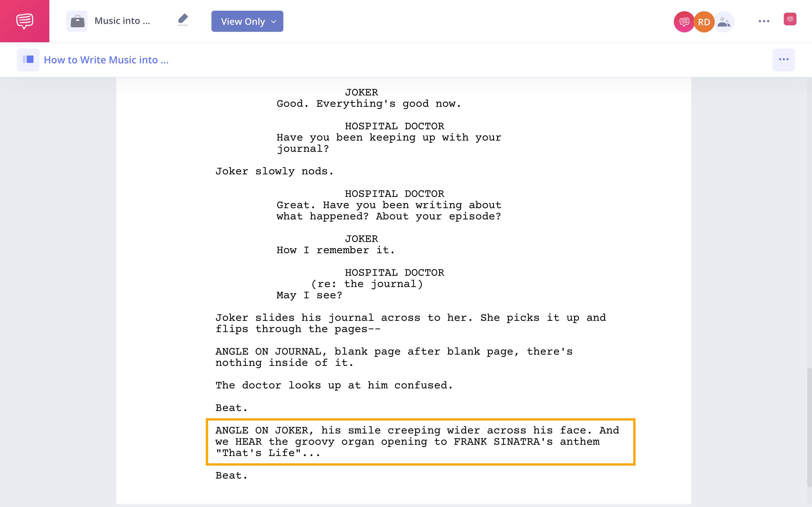The height and width of the screenshot is (507, 812).
Task: Open the Music into... document tab
Action: [x=121, y=21]
